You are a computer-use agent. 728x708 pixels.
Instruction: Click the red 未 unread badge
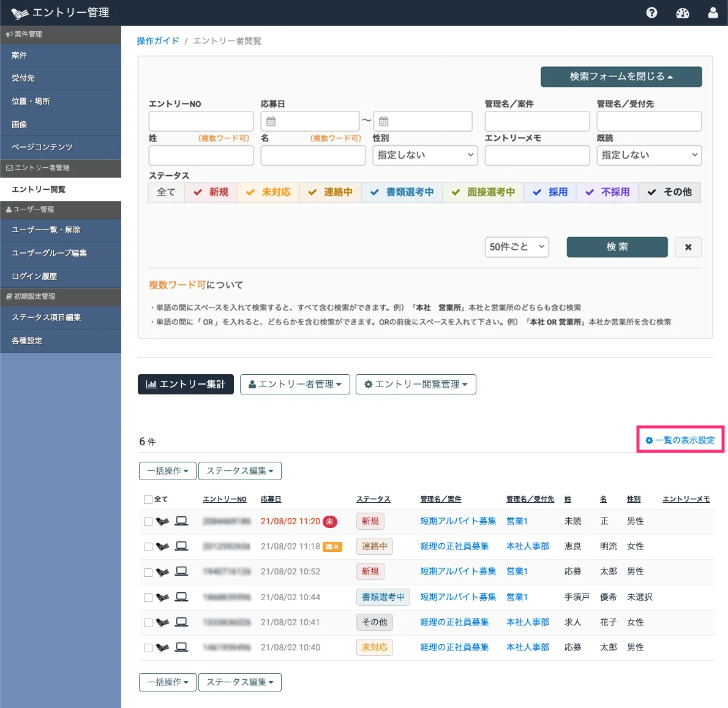tap(330, 521)
